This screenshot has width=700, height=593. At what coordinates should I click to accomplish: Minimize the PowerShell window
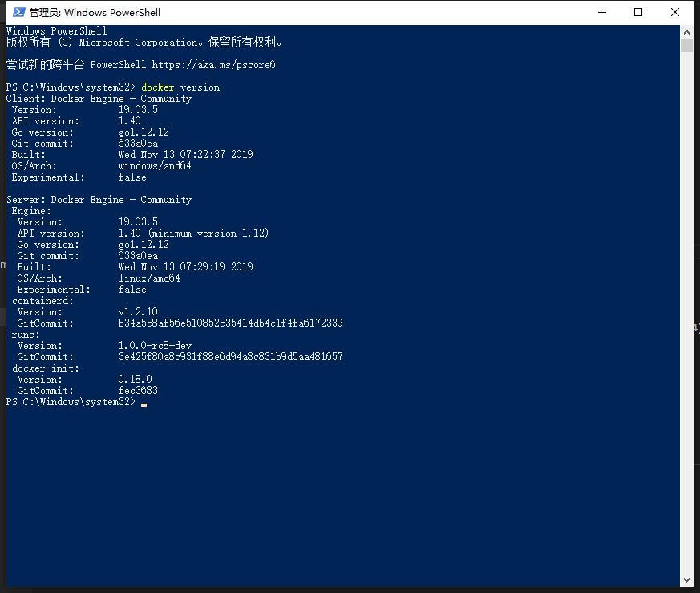tap(603, 12)
